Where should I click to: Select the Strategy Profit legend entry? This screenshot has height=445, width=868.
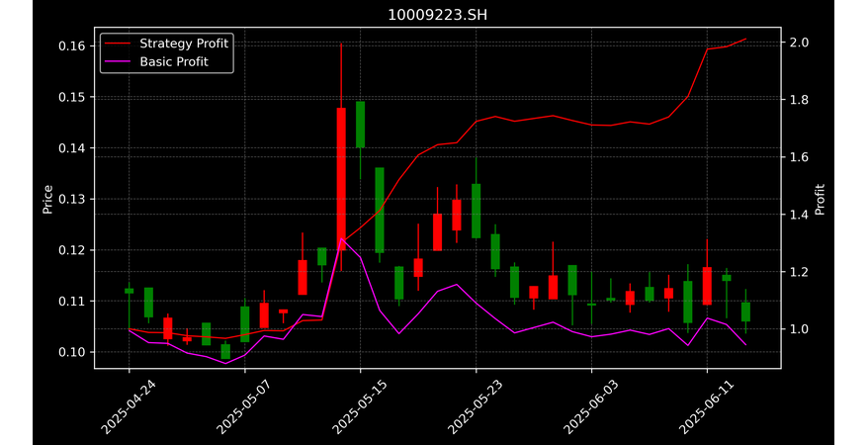[167, 44]
